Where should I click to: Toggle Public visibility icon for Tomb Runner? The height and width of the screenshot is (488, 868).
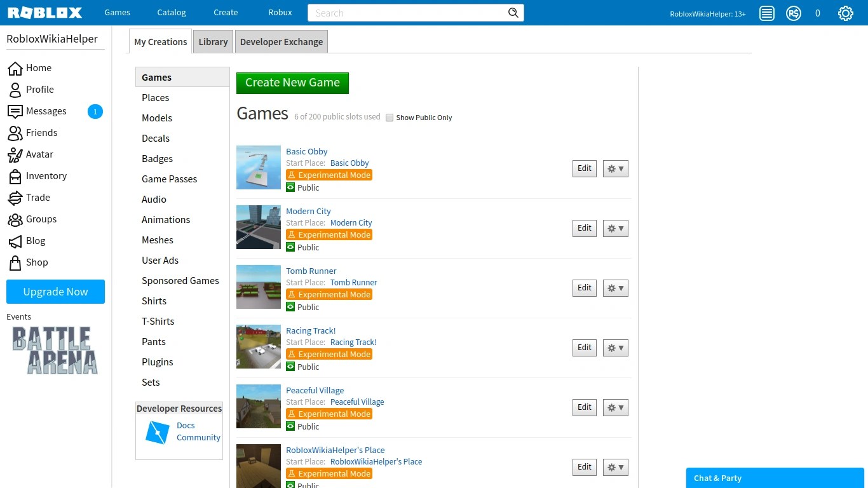[x=290, y=307]
